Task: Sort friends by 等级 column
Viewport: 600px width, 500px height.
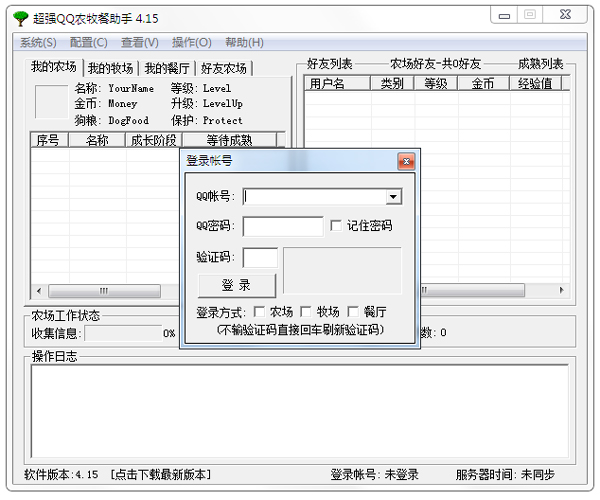Action: [x=436, y=83]
